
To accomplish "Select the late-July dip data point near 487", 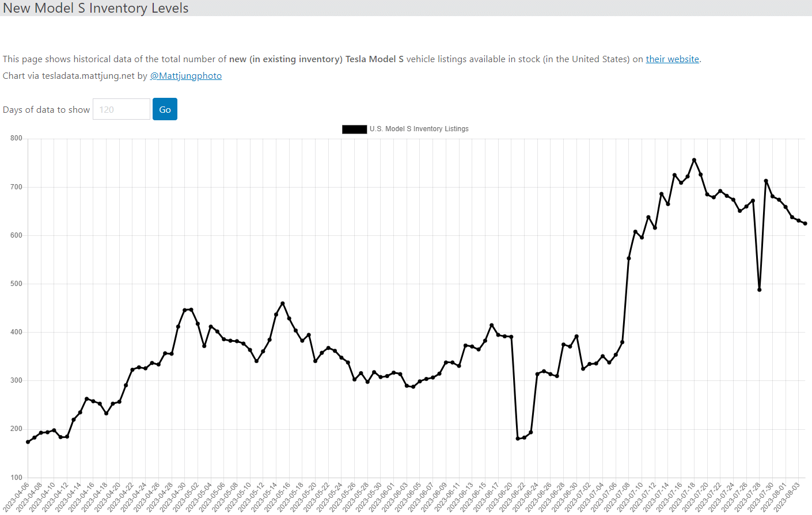I will tap(760, 289).
